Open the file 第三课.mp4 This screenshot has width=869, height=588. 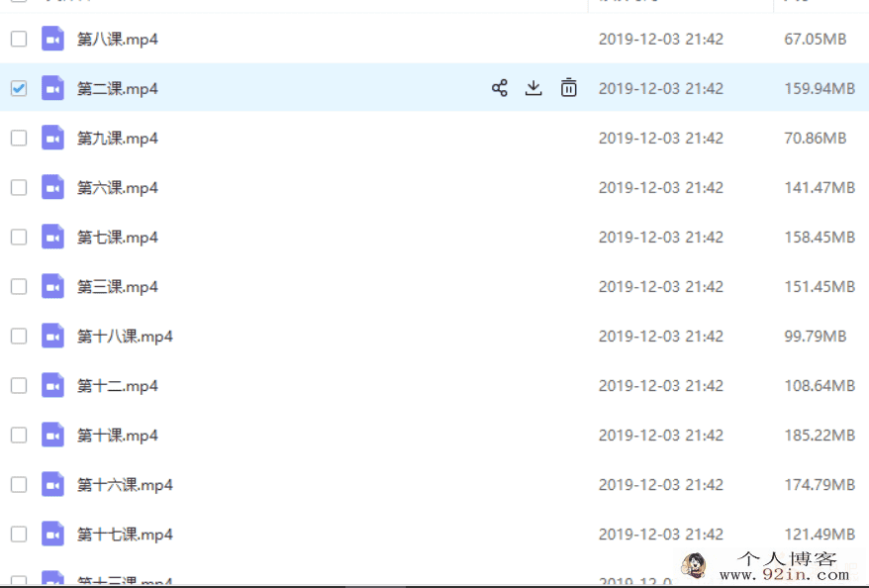[x=118, y=286]
